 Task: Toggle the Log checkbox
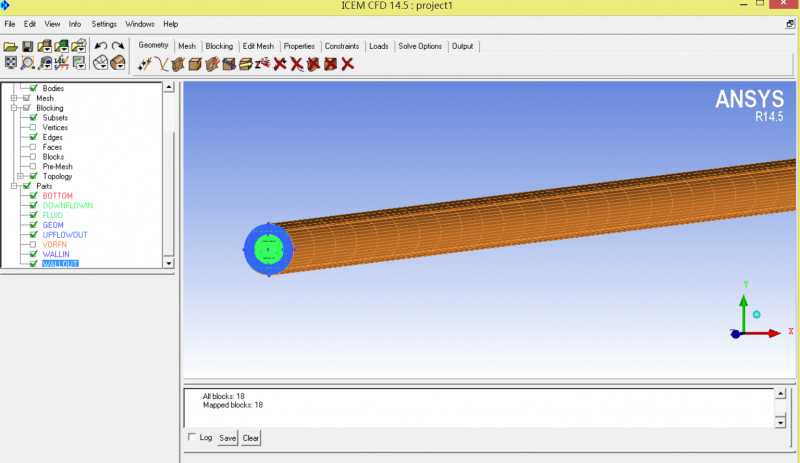click(x=192, y=437)
